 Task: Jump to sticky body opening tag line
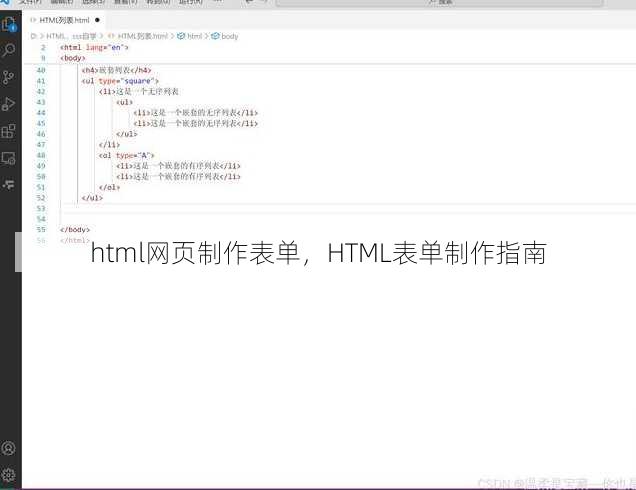point(73,58)
